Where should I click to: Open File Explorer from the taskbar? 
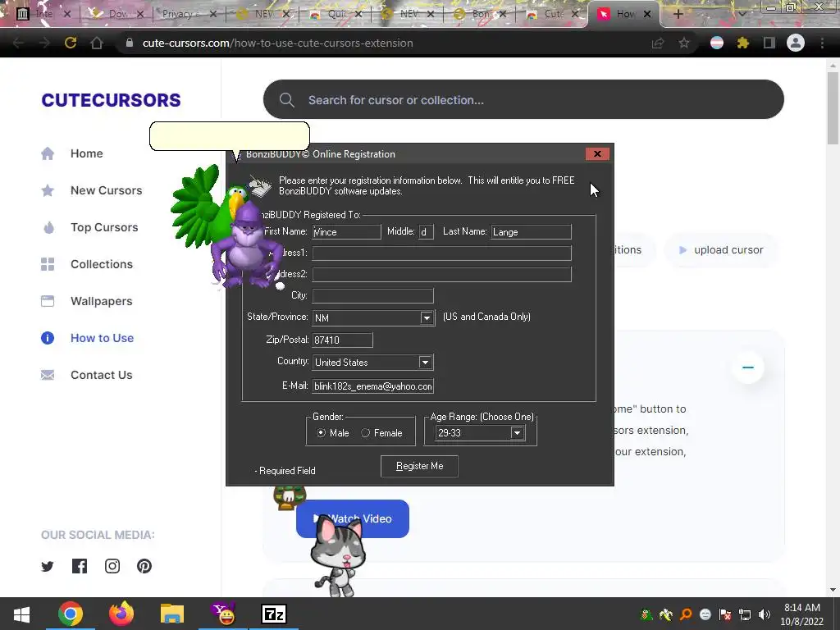point(172,614)
